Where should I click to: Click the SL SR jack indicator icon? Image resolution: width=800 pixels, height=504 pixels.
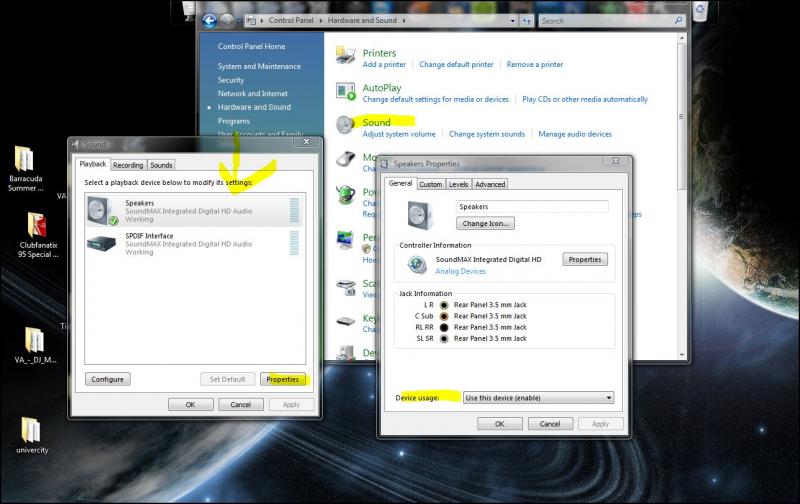coord(444,339)
